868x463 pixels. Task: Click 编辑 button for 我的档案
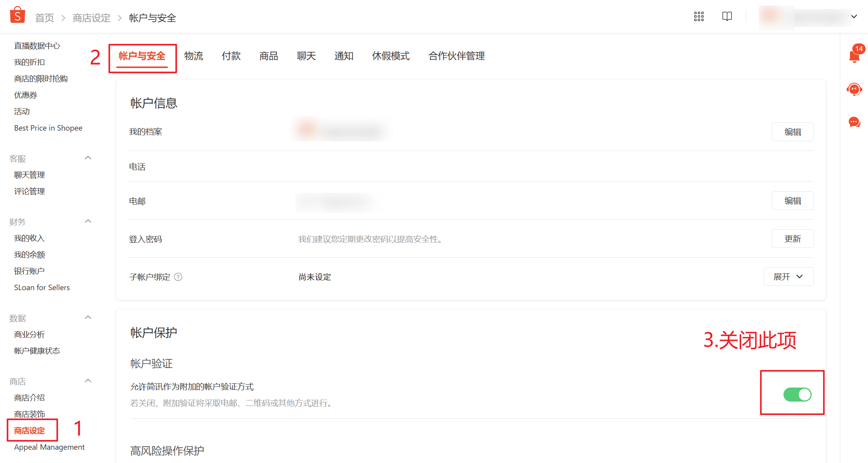pos(792,132)
